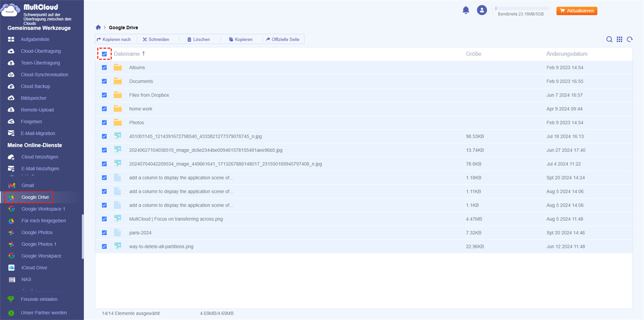Go to home icon in breadcrumb
The width and height of the screenshot is (644, 320).
tap(98, 27)
